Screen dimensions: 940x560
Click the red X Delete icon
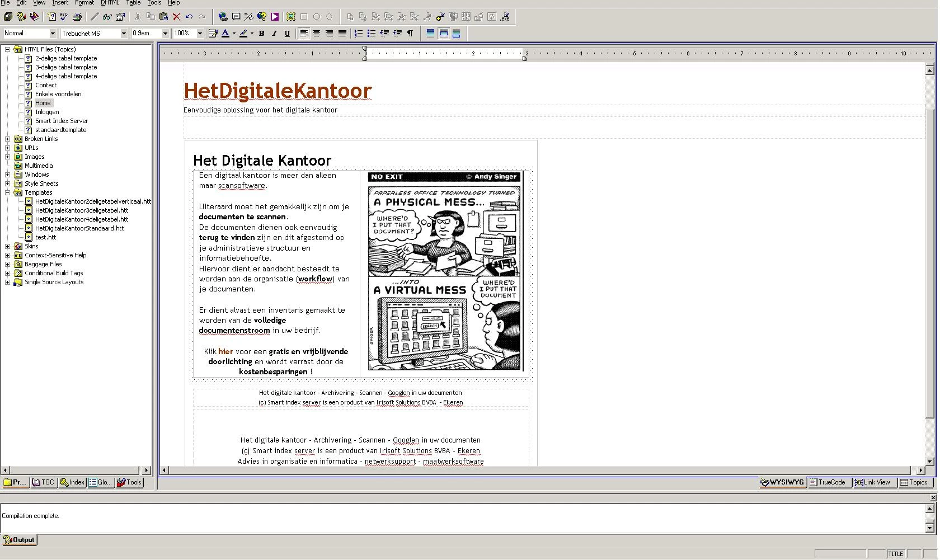[176, 17]
